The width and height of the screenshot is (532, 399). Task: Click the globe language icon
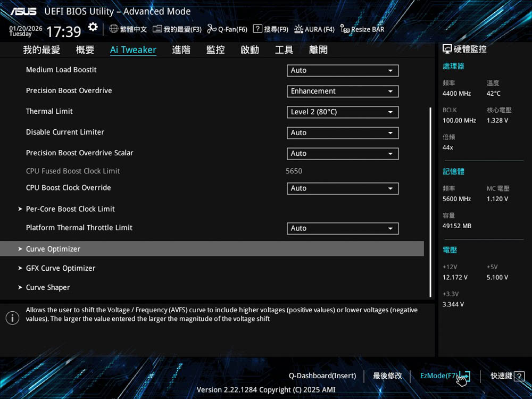click(x=114, y=29)
